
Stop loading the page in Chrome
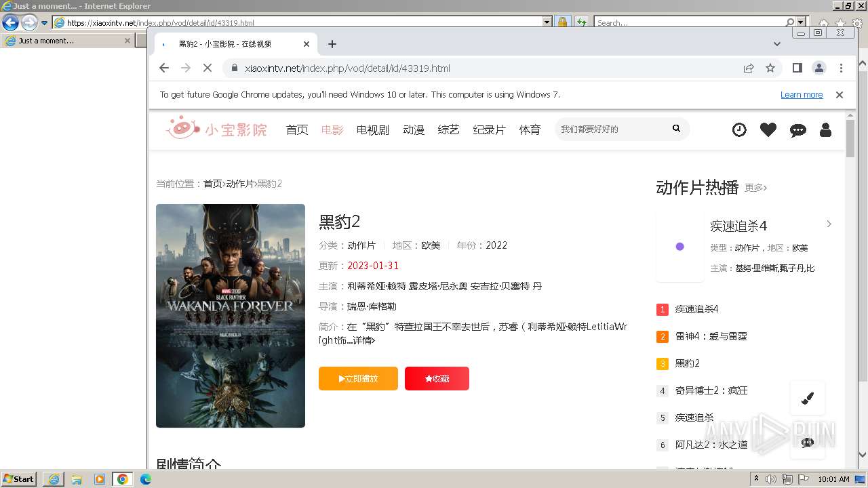tap(208, 68)
